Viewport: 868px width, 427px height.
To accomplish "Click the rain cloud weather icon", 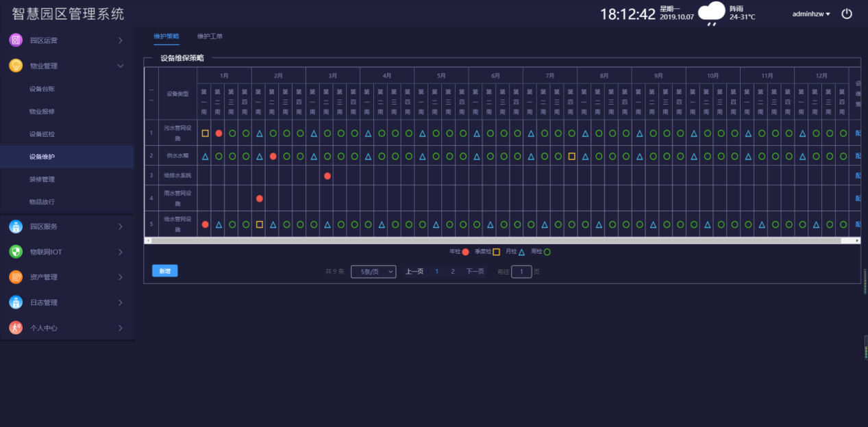I will [712, 13].
